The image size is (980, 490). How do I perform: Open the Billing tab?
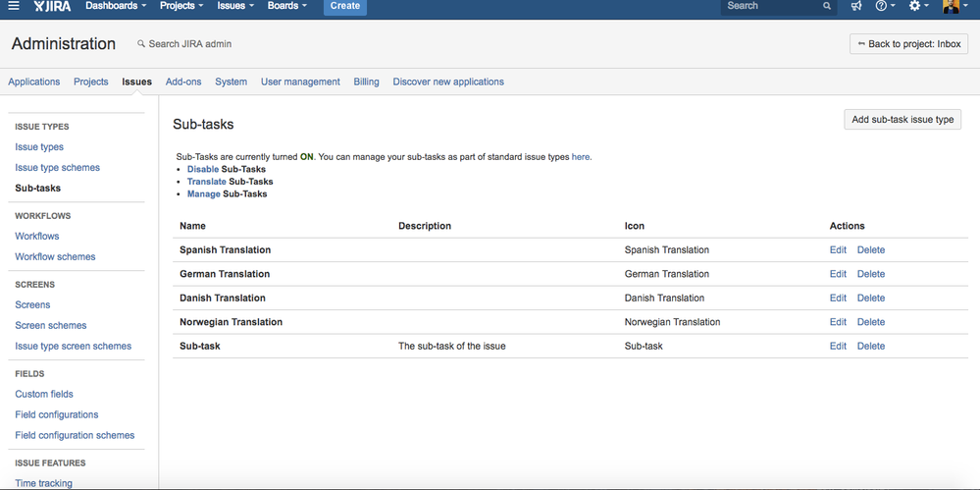pos(366,82)
